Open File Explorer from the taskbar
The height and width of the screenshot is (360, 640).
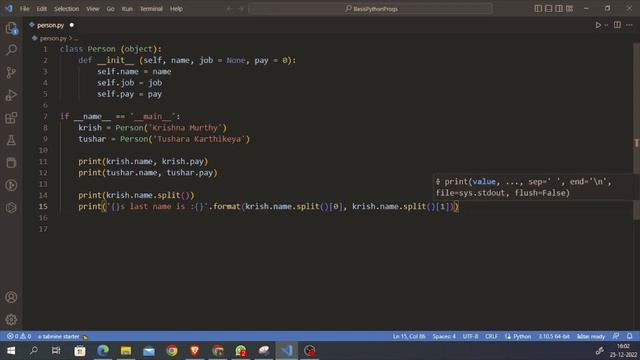click(x=126, y=351)
